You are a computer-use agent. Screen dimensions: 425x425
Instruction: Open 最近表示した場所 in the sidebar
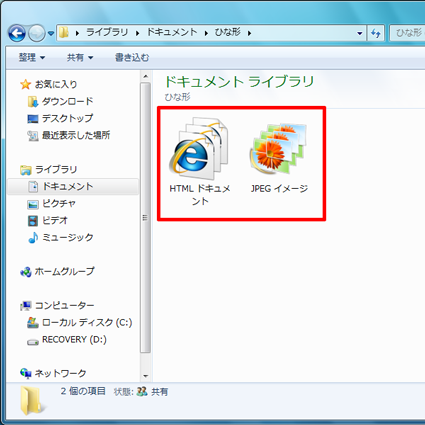(69, 135)
